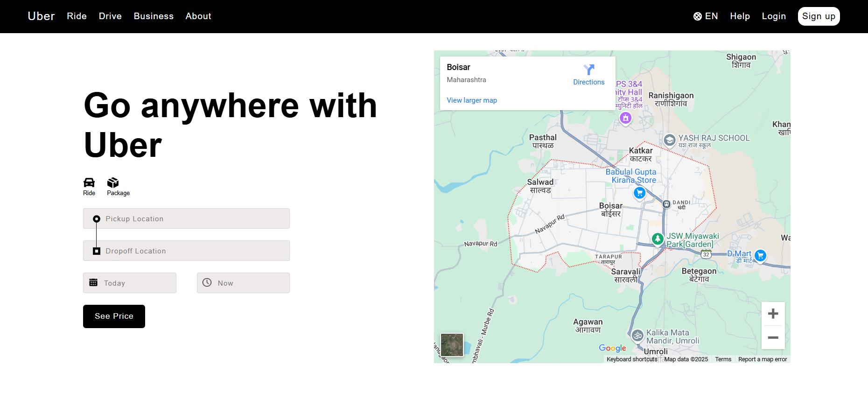Open the Today date picker

pyautogui.click(x=130, y=283)
